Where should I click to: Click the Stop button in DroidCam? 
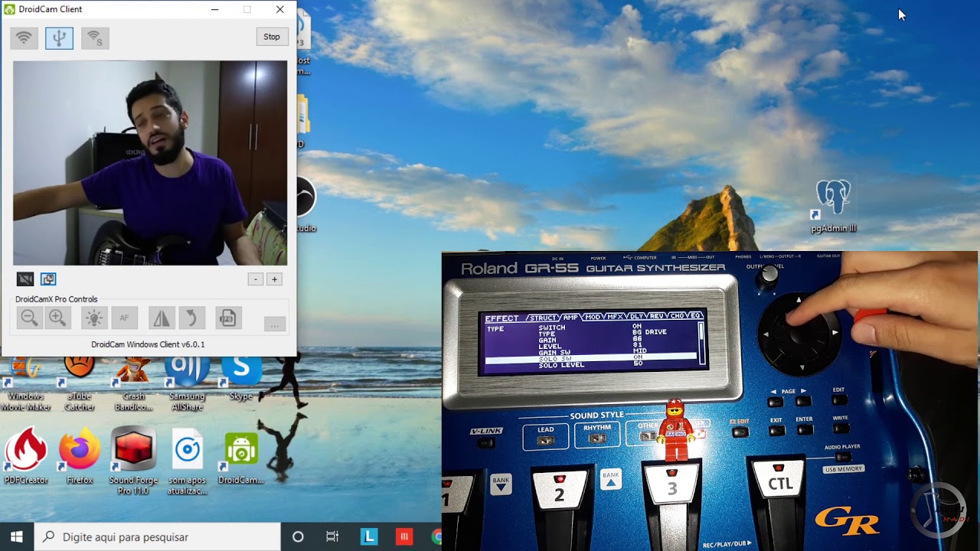coord(272,37)
